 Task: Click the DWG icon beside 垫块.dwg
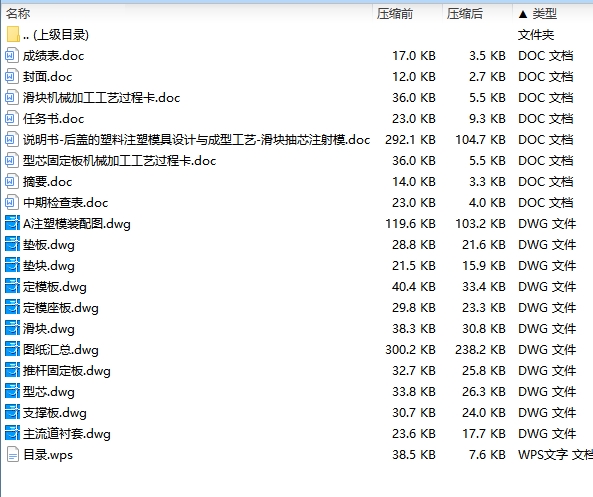tap(12, 266)
